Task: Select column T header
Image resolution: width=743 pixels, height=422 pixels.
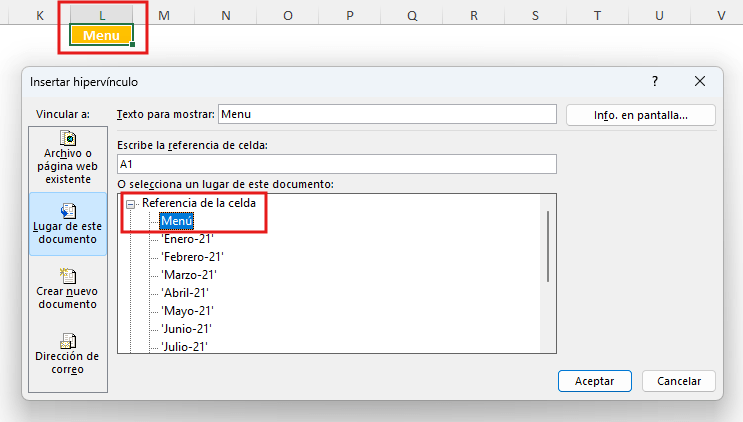Action: (x=598, y=16)
